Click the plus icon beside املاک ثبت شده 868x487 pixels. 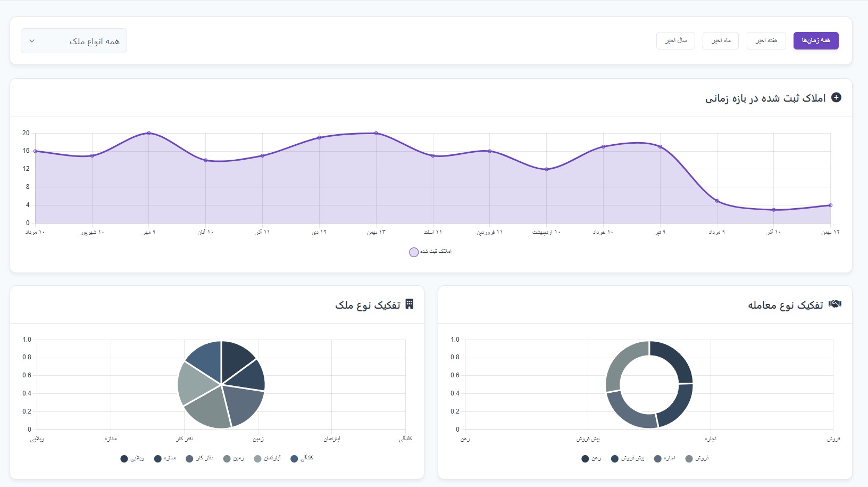point(836,97)
